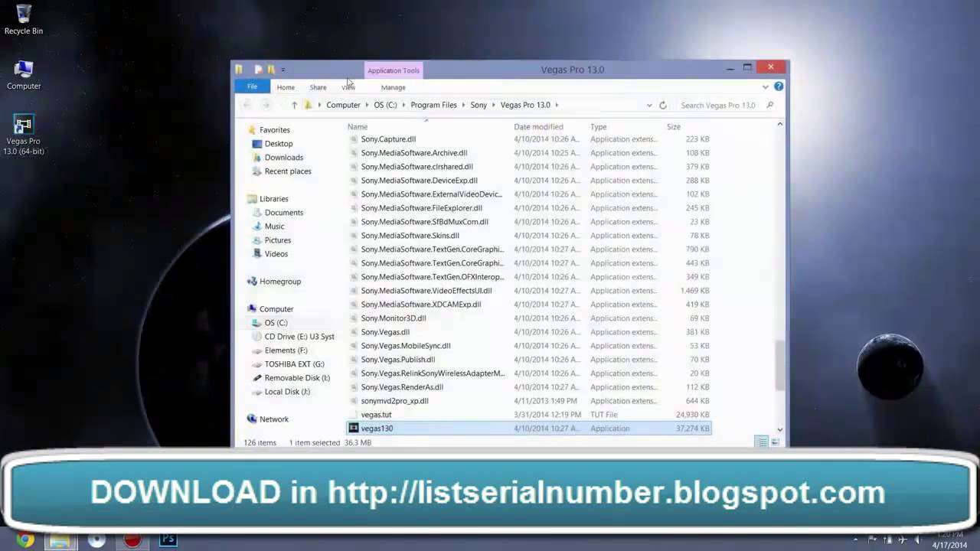Select OS (C:) drive in the sidebar
Screen dimensions: 980x551
(x=276, y=323)
